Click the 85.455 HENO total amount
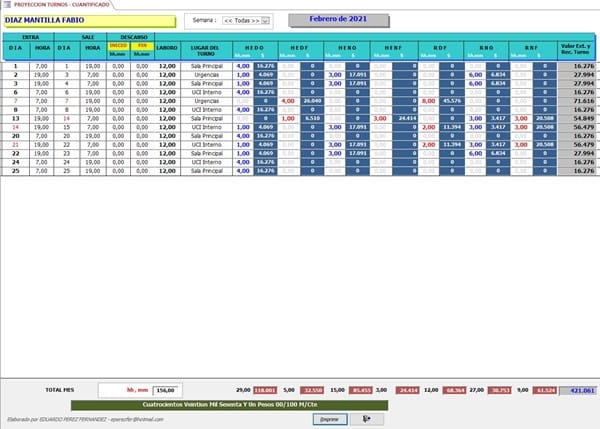This screenshot has width=600, height=429. coord(360,390)
